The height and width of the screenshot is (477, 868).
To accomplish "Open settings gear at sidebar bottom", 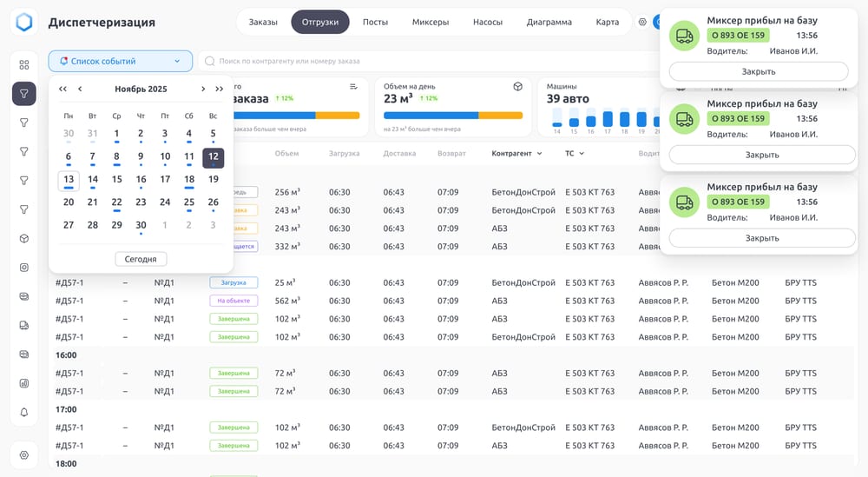I will click(24, 454).
